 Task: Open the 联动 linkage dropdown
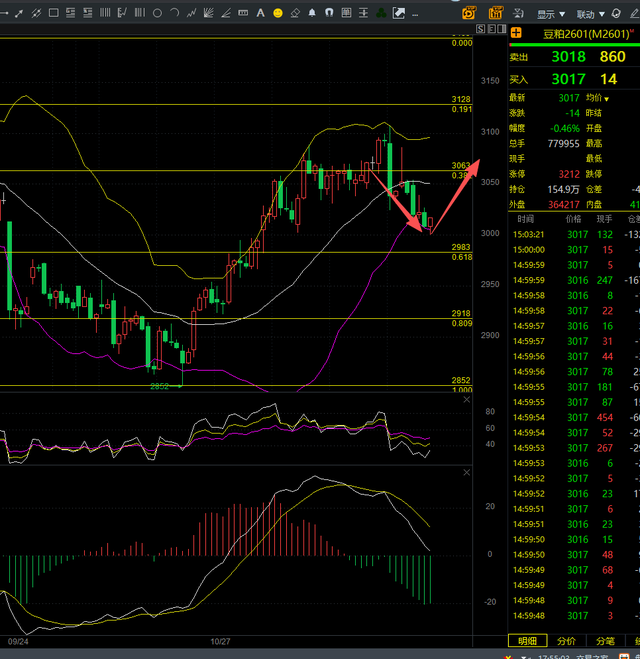point(590,15)
